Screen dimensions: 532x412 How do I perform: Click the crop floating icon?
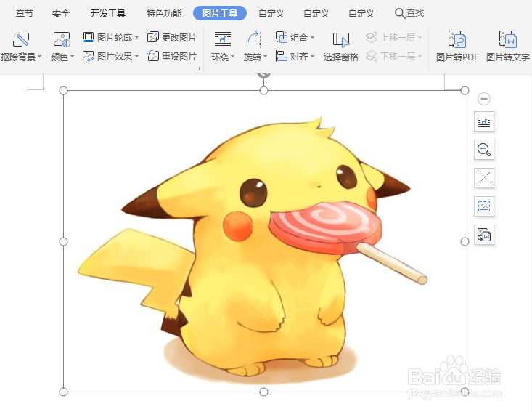click(x=484, y=177)
